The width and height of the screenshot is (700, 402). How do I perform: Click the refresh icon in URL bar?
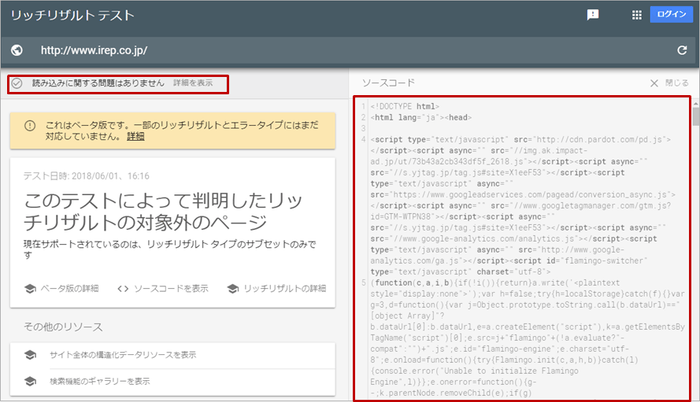681,50
